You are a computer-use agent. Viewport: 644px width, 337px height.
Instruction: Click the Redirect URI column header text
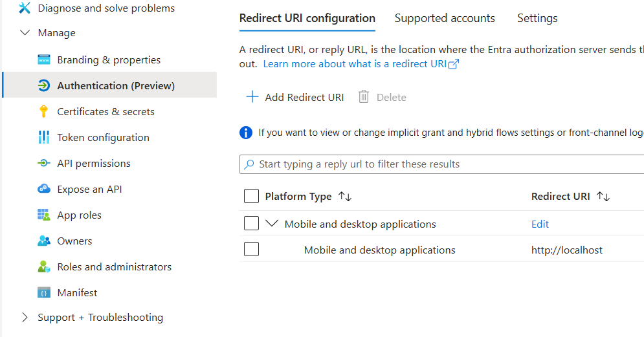coord(561,197)
